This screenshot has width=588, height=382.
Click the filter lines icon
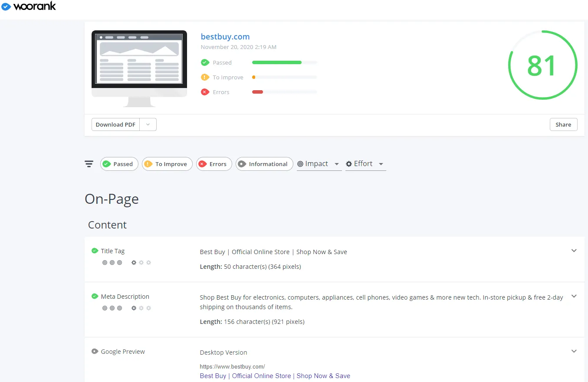[x=89, y=164]
